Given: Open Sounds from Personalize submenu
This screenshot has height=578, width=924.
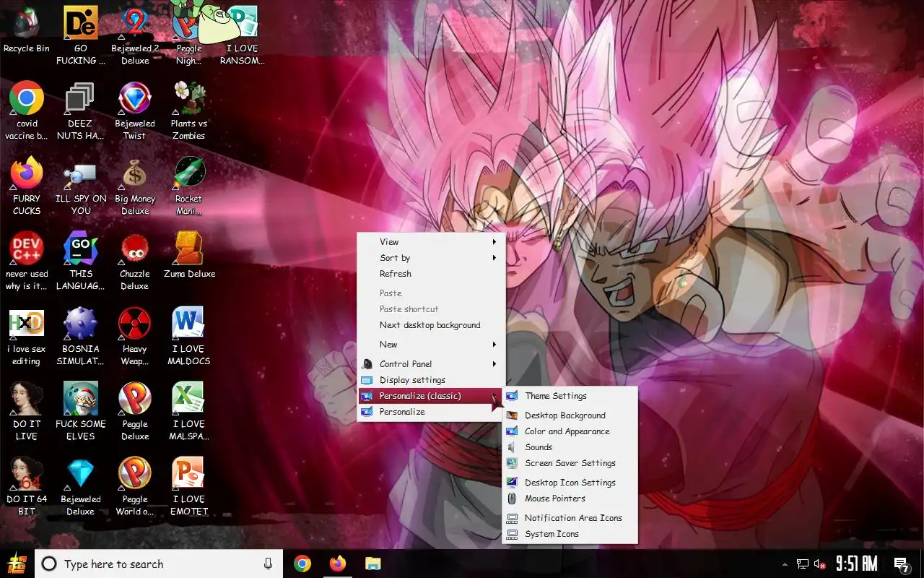Looking at the screenshot, I should [x=570, y=447].
